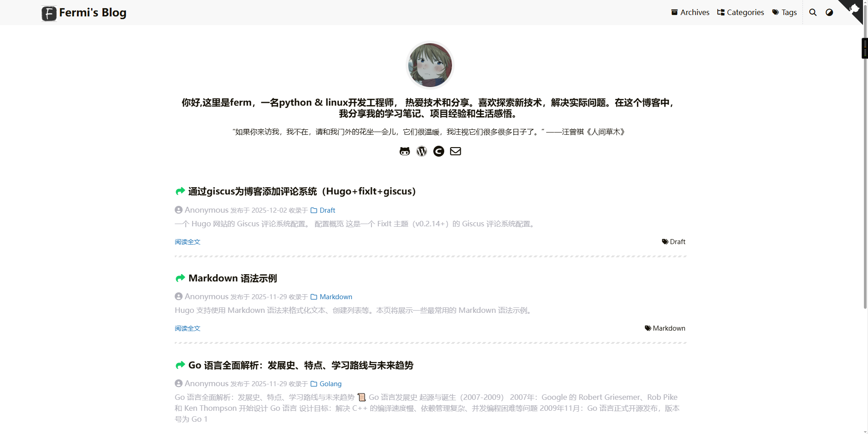Open the Golang category link

click(330, 384)
